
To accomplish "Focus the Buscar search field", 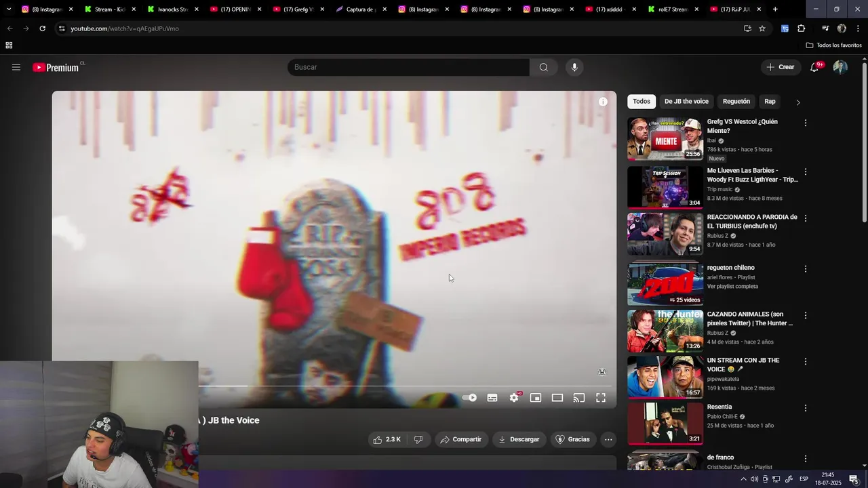I will [408, 67].
